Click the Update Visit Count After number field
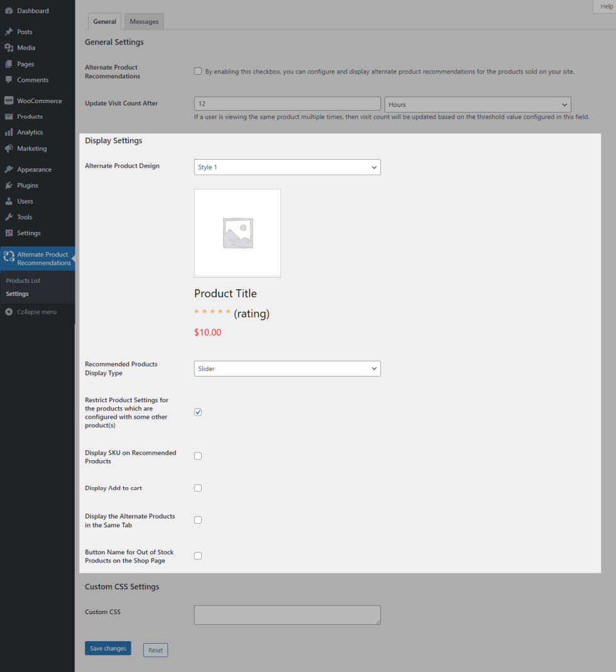This screenshot has width=616, height=672. coord(287,104)
